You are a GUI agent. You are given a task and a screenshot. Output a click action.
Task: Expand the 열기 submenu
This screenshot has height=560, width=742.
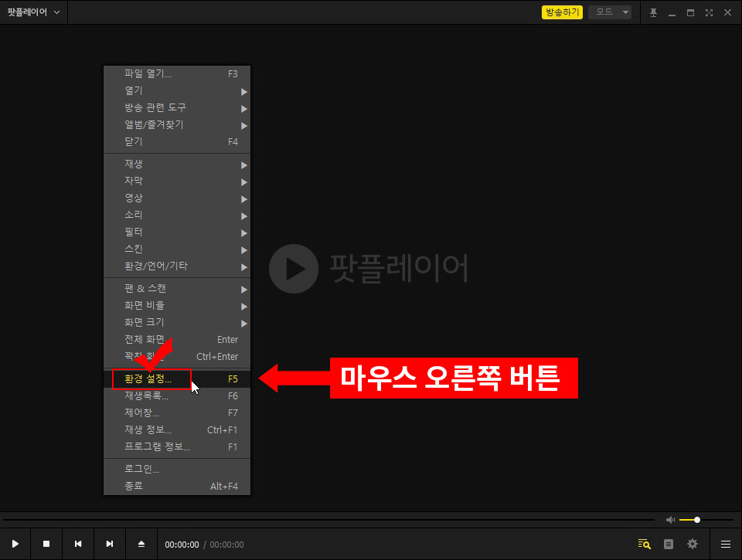pos(177,91)
